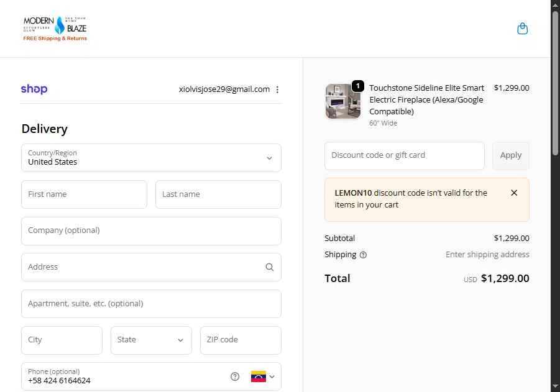Click the Discount code or gift card field

coord(404,156)
